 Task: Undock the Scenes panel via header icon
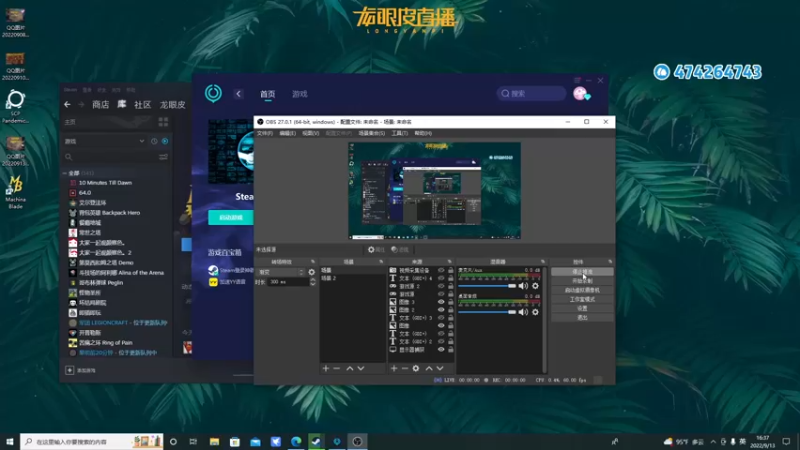click(x=381, y=262)
